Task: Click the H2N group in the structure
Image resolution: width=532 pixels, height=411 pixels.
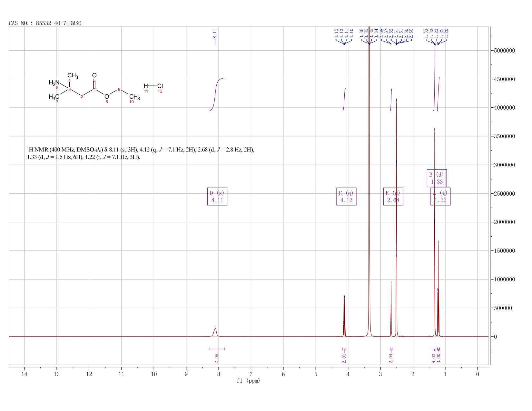Action: [54, 83]
